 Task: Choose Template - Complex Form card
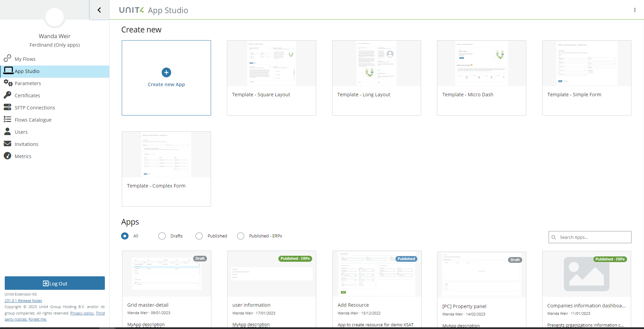coord(166,169)
